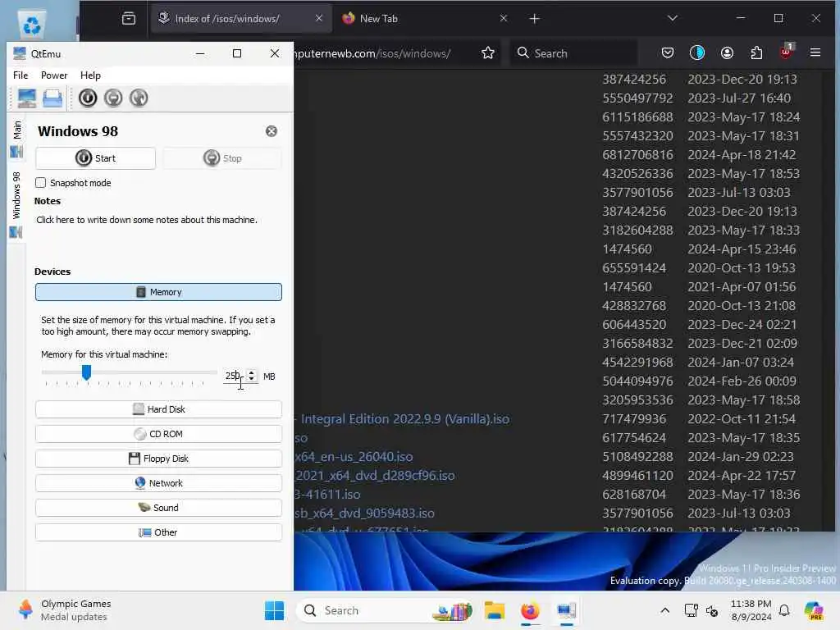Click the restart icon in QtEmu toolbar
The image size is (840, 630).
click(x=139, y=98)
